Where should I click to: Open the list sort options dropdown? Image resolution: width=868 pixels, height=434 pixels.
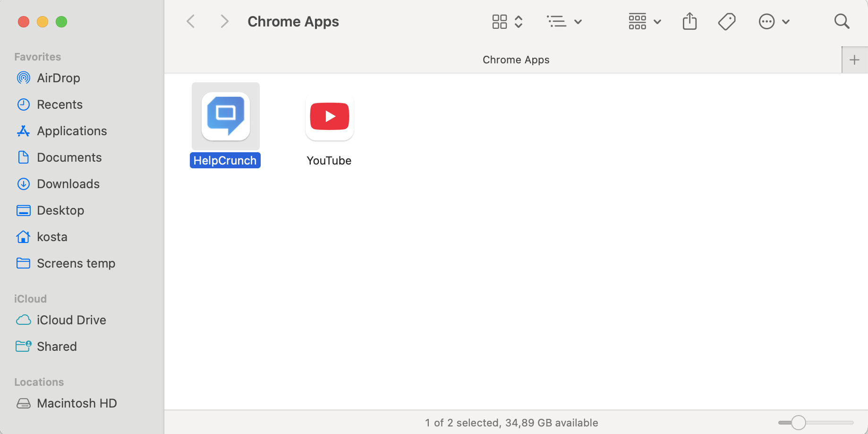(x=564, y=21)
